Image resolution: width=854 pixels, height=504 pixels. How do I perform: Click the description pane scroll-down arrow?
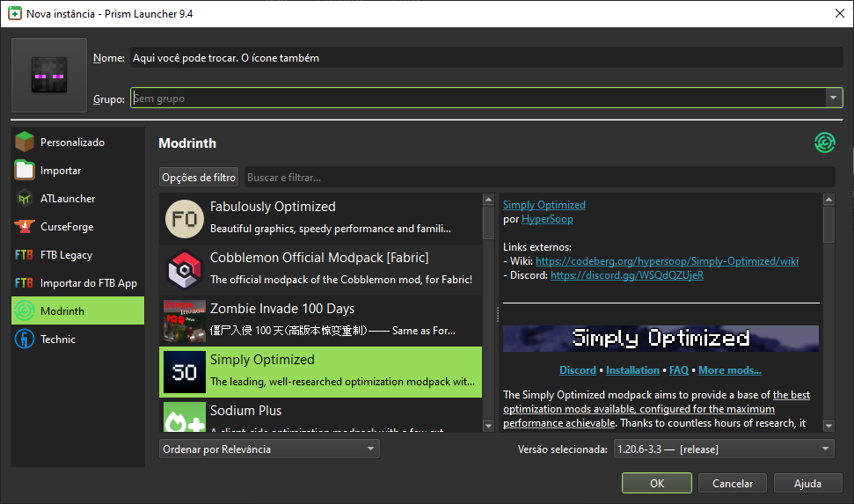[x=828, y=426]
